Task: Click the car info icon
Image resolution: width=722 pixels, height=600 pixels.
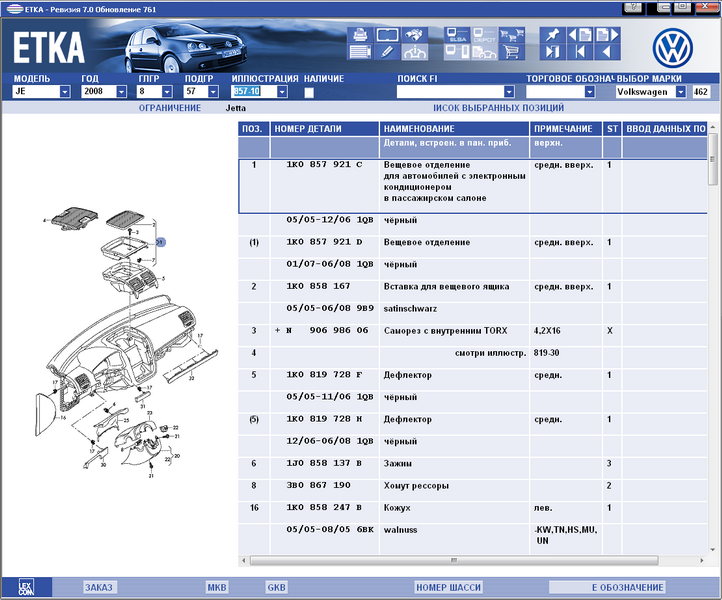Action: [415, 52]
